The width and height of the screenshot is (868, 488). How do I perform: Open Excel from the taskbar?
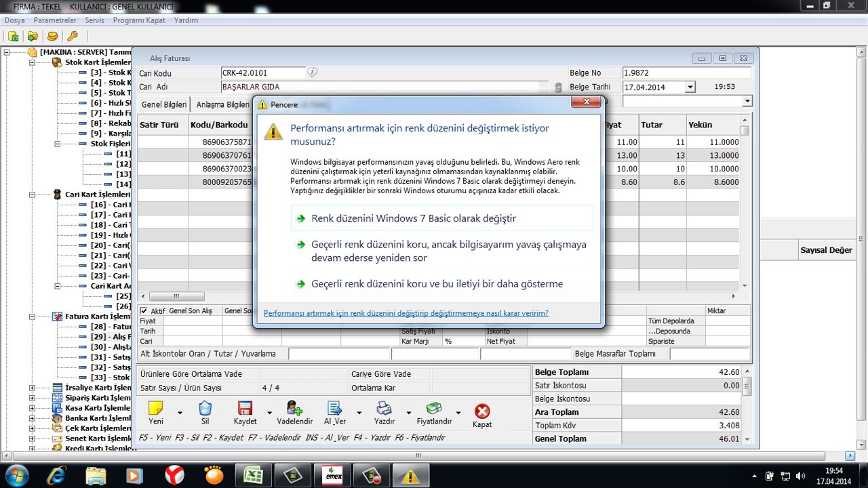tap(254, 475)
